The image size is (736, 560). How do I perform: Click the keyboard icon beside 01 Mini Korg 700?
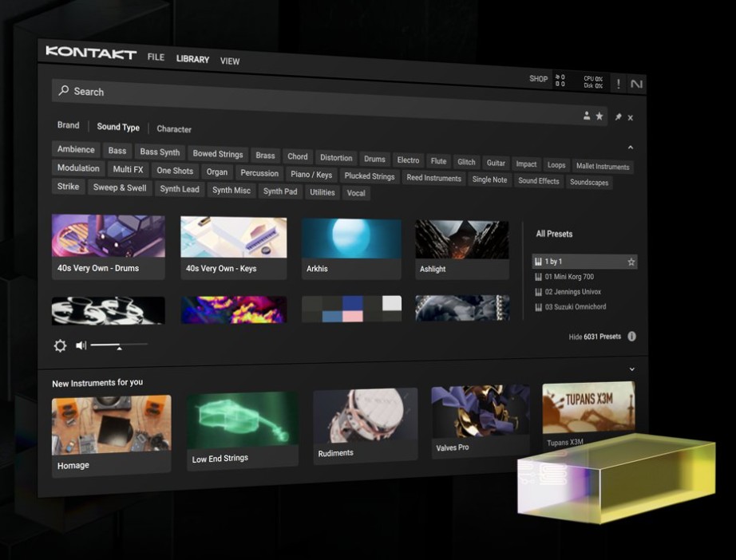tap(538, 277)
